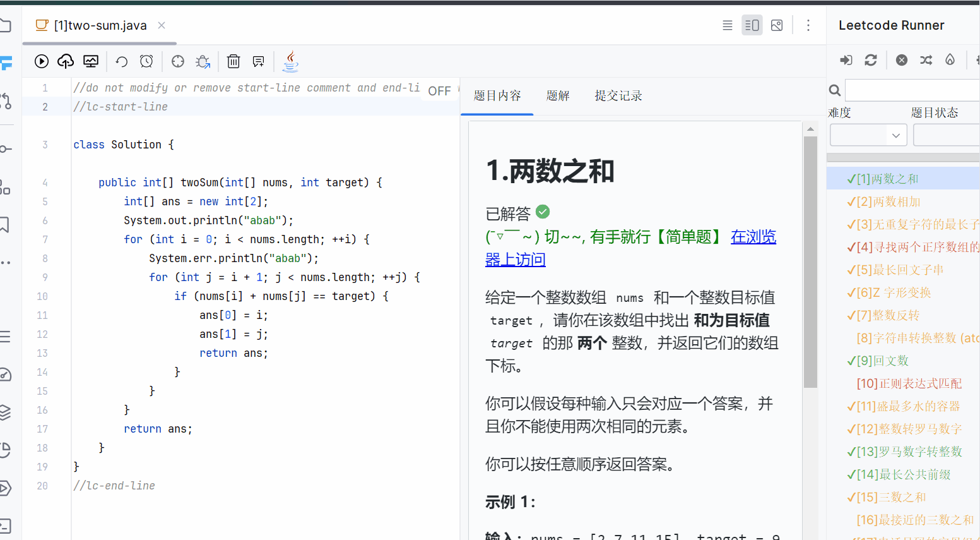The height and width of the screenshot is (540, 980).
Task: Start debugging with the bug icon
Action: [203, 61]
